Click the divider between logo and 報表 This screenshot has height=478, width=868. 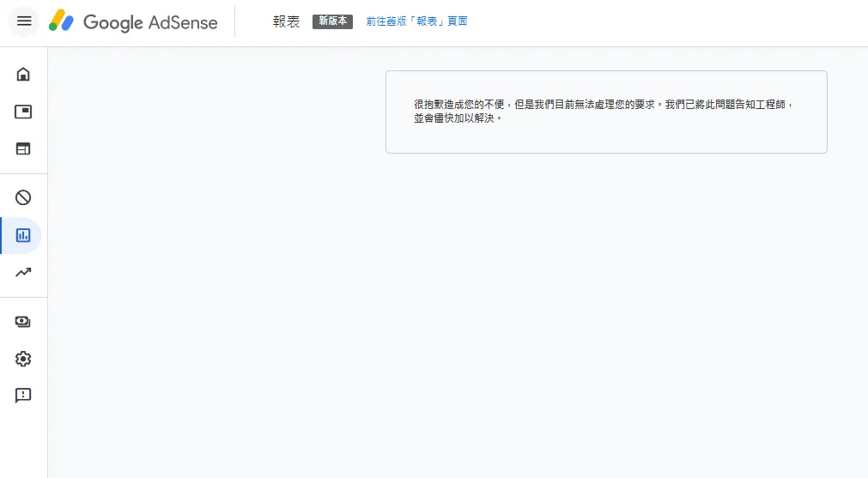click(234, 22)
